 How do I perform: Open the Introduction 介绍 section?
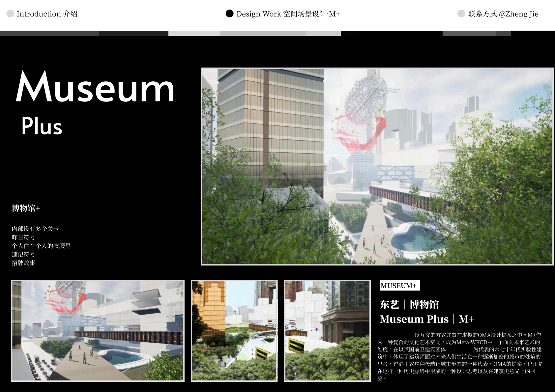47,14
